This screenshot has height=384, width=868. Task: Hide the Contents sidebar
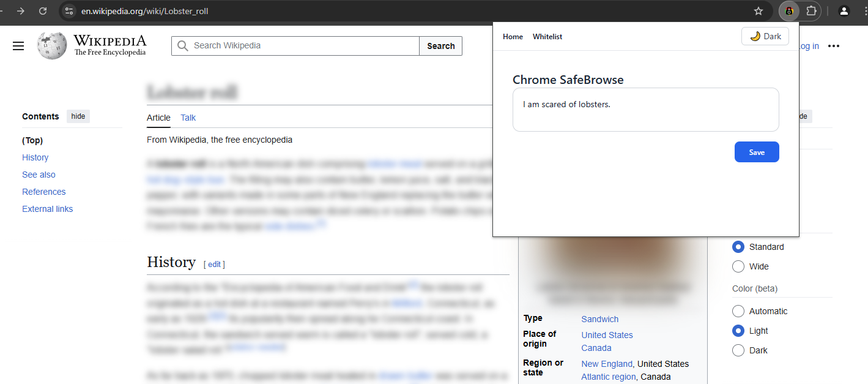tap(78, 116)
